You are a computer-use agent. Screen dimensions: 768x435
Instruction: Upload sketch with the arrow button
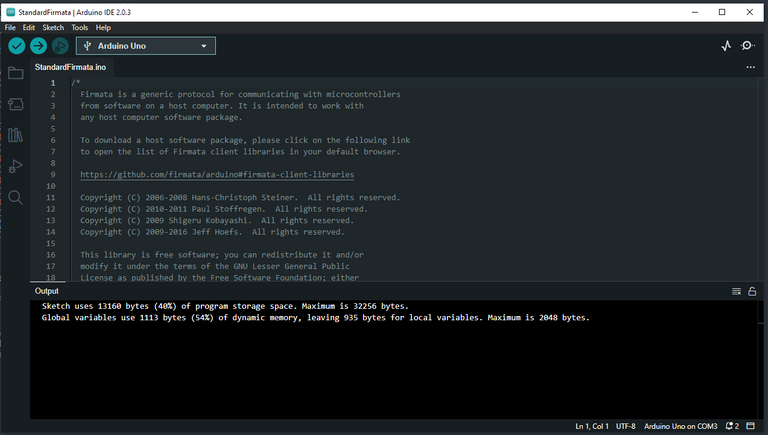[x=38, y=46]
